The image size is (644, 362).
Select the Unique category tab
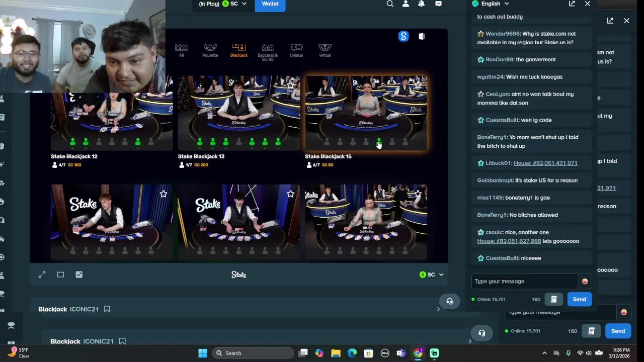[296, 50]
